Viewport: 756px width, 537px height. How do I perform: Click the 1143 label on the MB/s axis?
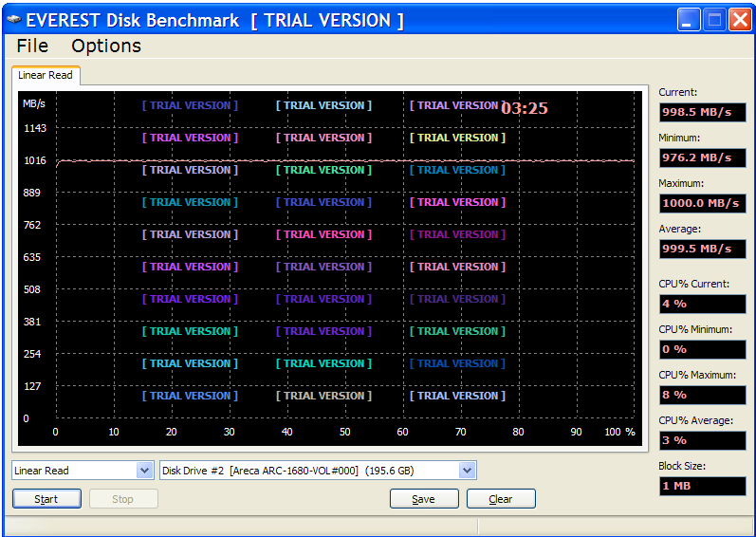point(35,128)
